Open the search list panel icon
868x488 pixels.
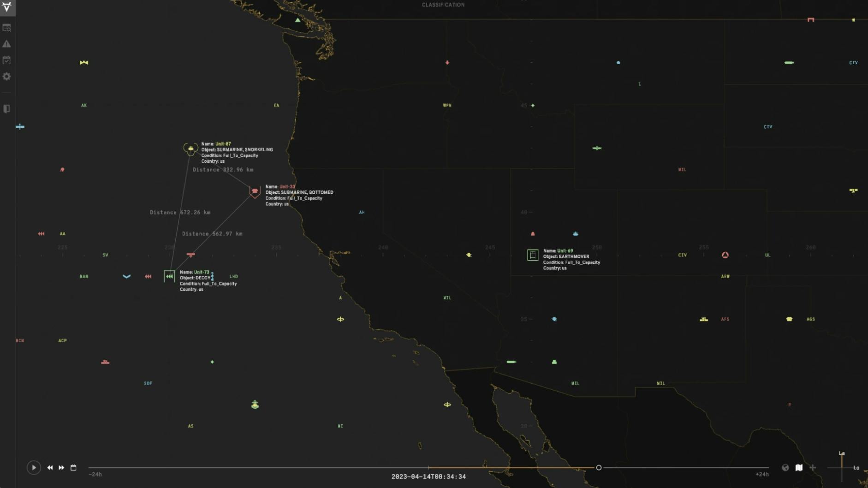point(6,28)
